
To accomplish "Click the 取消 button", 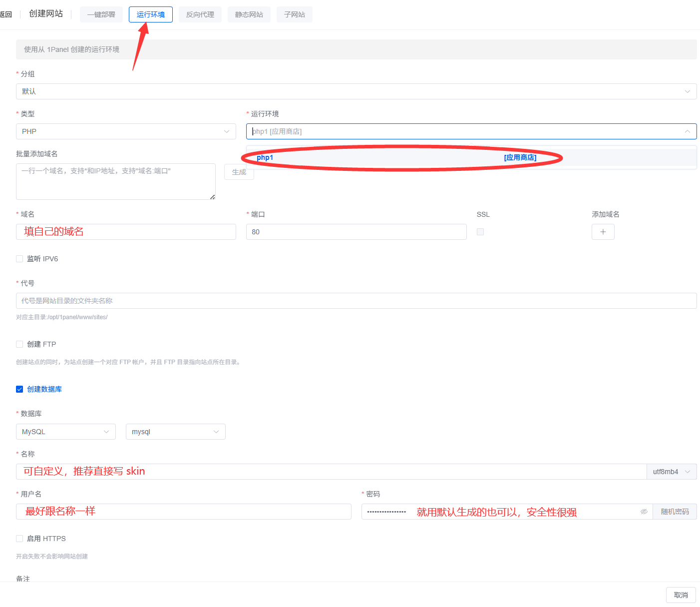I will [681, 595].
